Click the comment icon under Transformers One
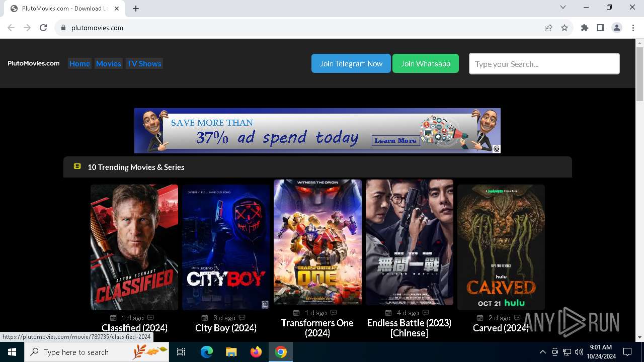644x362 pixels. click(334, 313)
